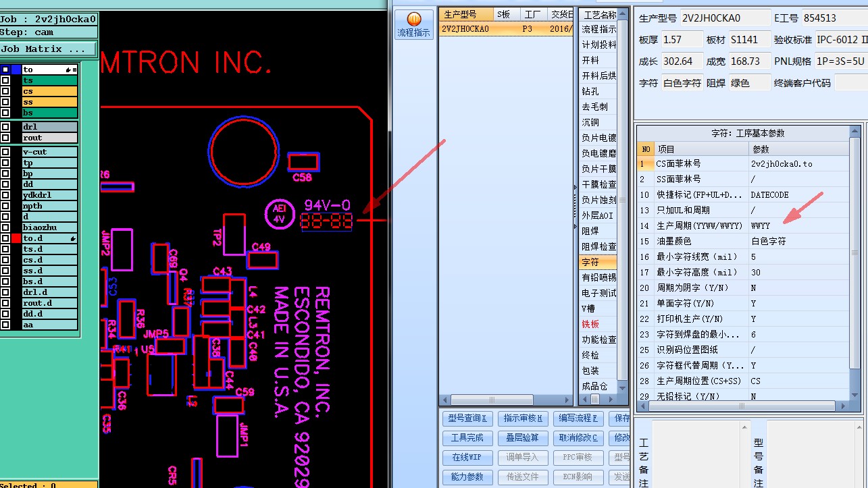The width and height of the screenshot is (868, 488).
Task: Click the 参数 column header
Action: (x=799, y=149)
